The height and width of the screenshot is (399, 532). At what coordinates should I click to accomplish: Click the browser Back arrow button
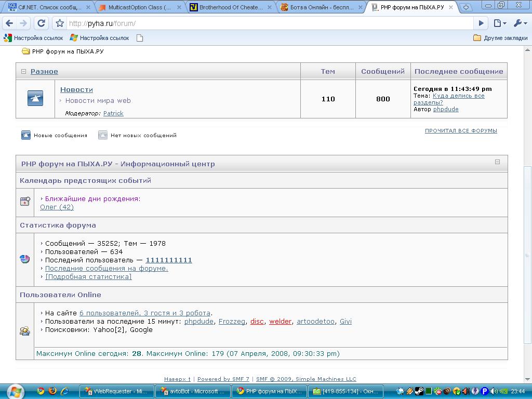pos(9,23)
